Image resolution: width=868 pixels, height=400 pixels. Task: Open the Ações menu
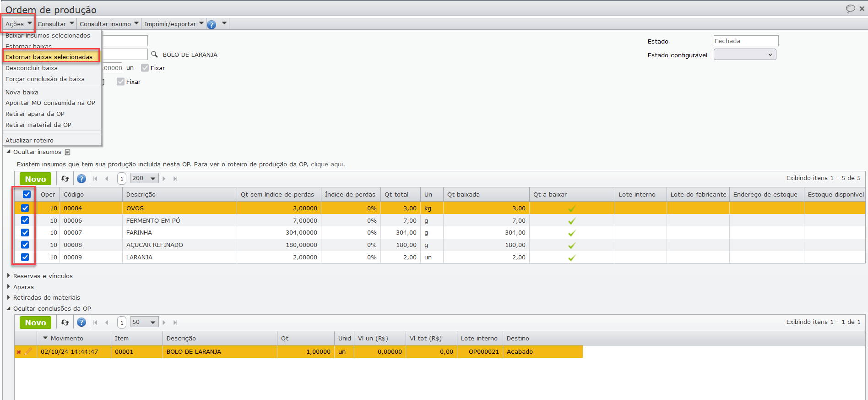point(19,24)
